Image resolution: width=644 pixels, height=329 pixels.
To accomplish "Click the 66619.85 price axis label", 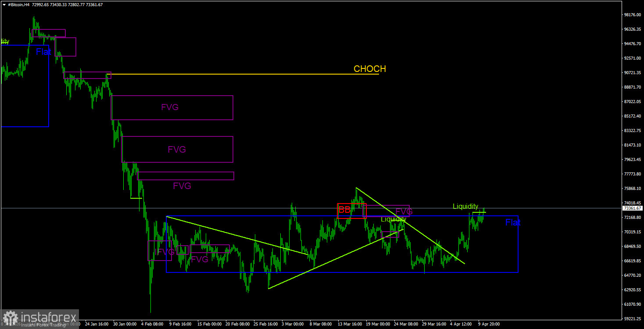I will [633, 261].
